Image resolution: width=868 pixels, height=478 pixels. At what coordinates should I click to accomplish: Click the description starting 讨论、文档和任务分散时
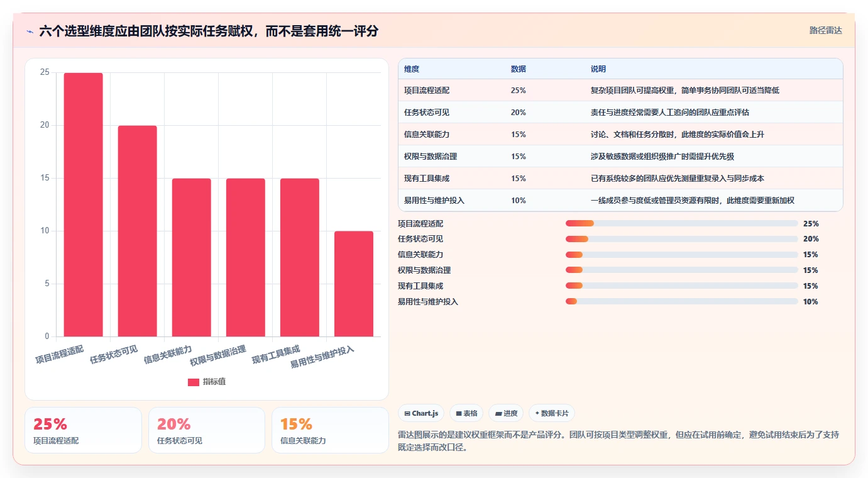click(678, 135)
